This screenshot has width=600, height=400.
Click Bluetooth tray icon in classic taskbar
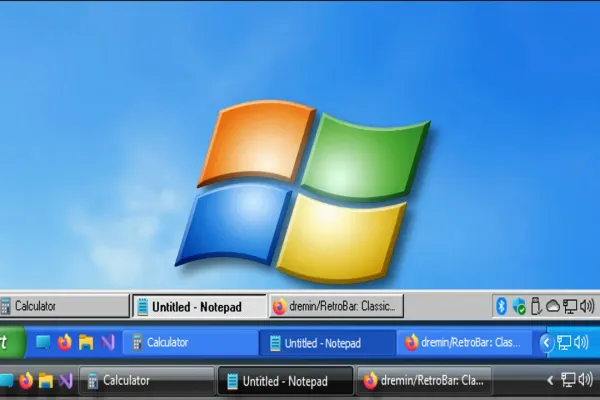[501, 306]
